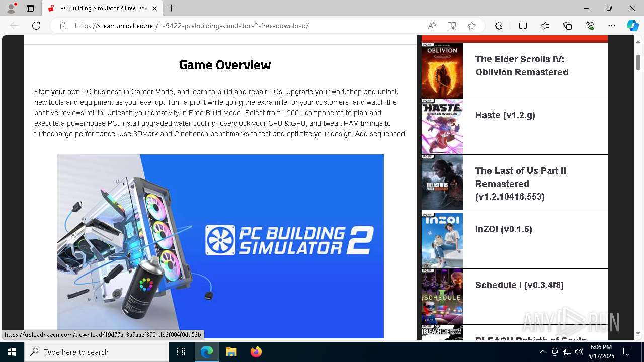
Task: Open network status tray icon
Action: pyautogui.click(x=567, y=352)
